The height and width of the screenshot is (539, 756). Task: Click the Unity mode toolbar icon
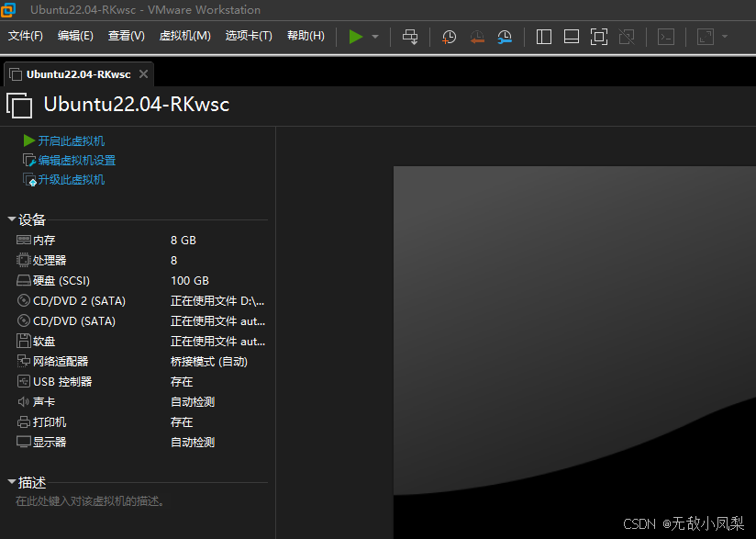627,37
